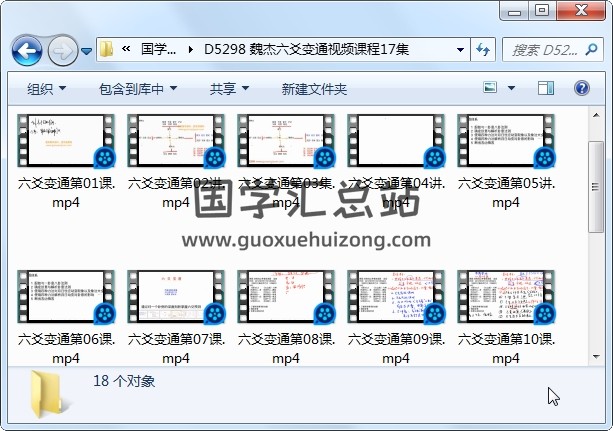Select video thumbnail 六爻变通第09课.mp4

(x=396, y=297)
